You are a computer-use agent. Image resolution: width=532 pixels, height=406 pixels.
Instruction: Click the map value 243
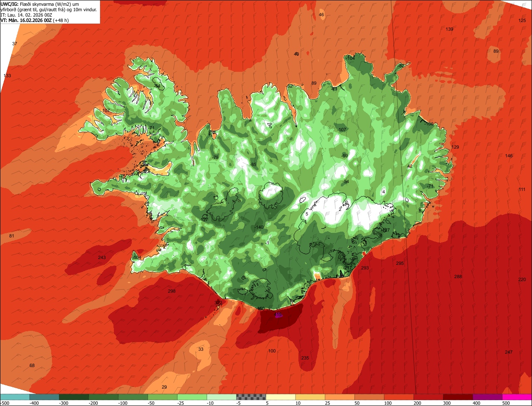tap(102, 257)
